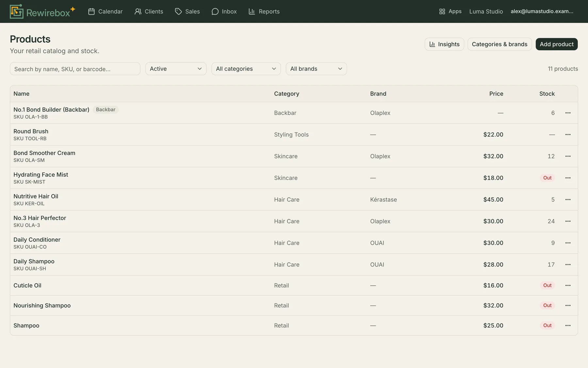
Task: Sort by the Stock column header
Action: (547, 94)
